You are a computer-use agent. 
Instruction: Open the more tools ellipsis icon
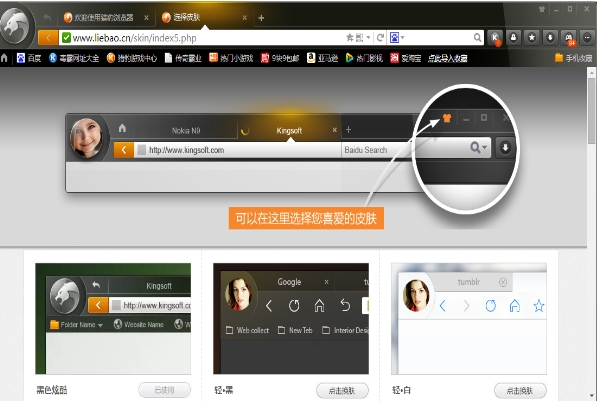point(587,38)
